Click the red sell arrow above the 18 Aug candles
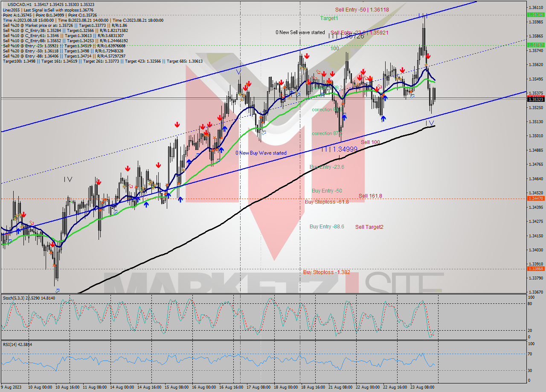 coord(306,55)
